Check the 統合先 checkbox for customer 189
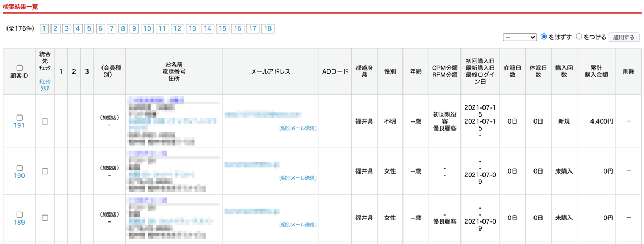Screen dimensions: 644x244 coord(45,218)
